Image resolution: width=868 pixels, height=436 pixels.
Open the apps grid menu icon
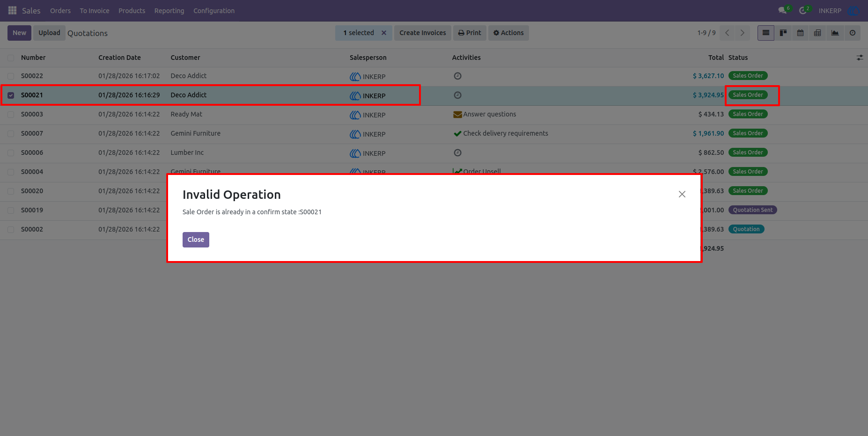13,10
